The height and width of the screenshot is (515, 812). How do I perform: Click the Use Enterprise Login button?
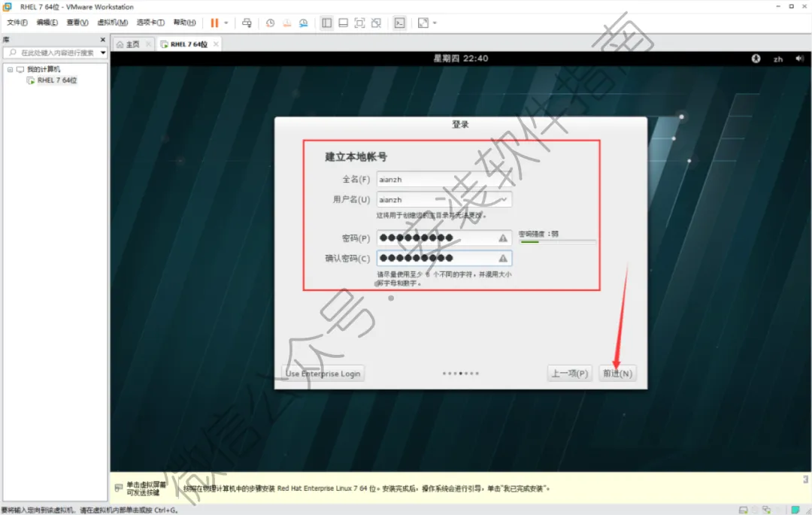(323, 373)
